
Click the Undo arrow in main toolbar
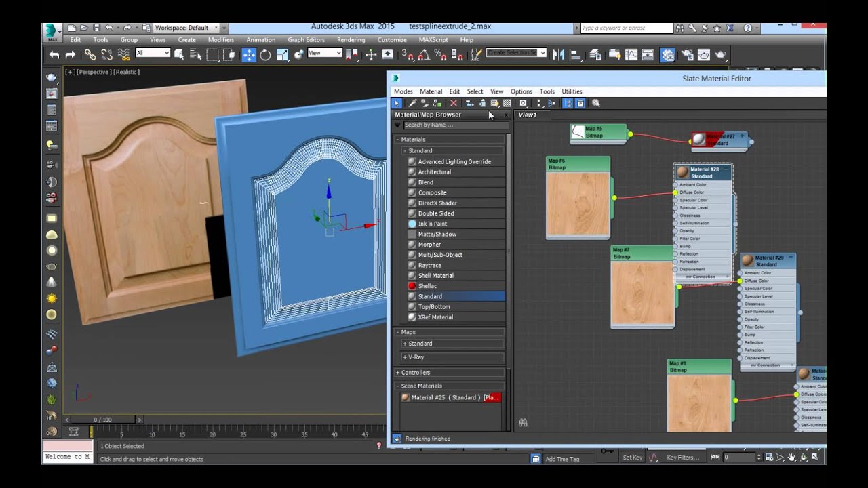pyautogui.click(x=54, y=55)
